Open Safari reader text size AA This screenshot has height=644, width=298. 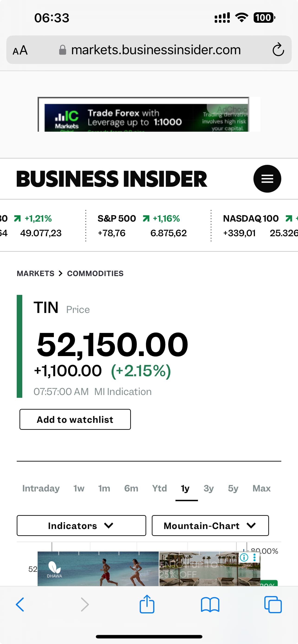(20, 50)
